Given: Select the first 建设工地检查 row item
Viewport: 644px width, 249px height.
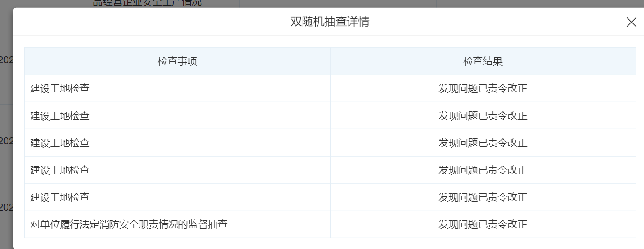Looking at the screenshot, I should click(x=60, y=88).
